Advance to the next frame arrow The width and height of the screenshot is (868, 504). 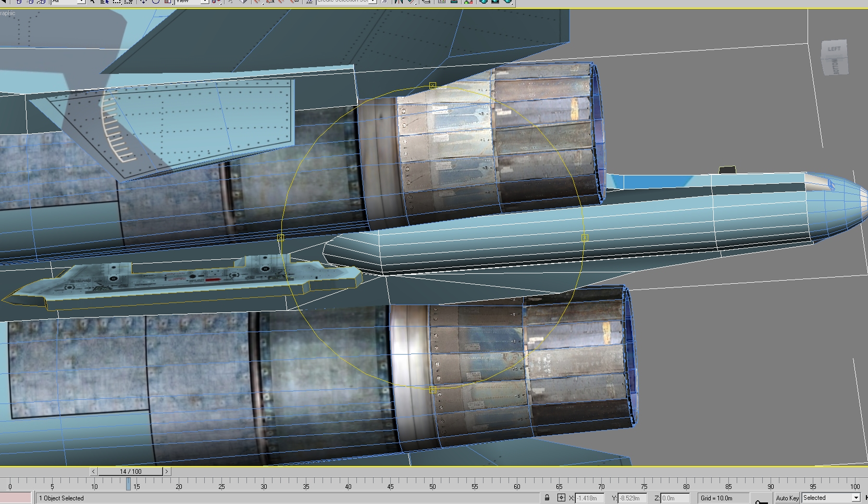[x=167, y=471]
